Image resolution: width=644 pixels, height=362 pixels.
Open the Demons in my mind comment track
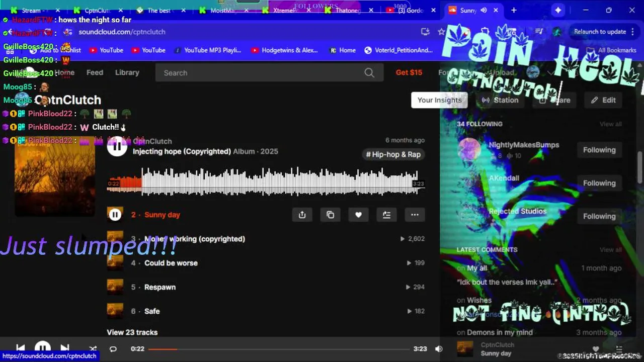pyautogui.click(x=500, y=332)
